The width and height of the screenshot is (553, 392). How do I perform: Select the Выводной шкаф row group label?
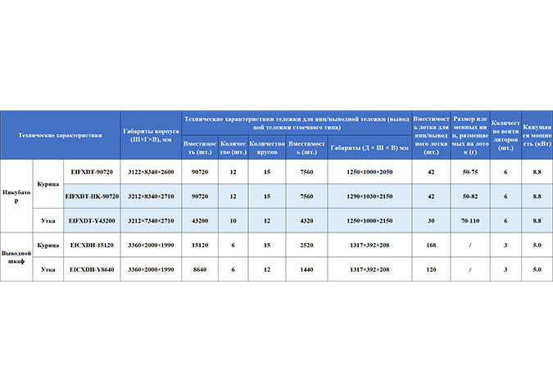(16, 257)
